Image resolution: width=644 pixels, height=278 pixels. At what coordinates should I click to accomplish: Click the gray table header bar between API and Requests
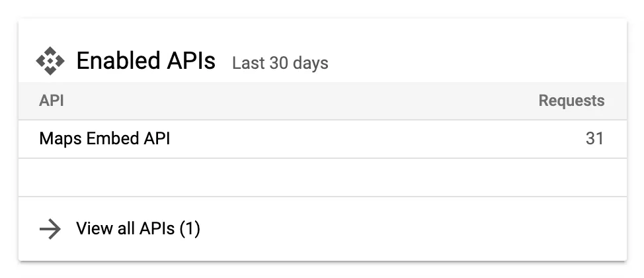pos(300,101)
